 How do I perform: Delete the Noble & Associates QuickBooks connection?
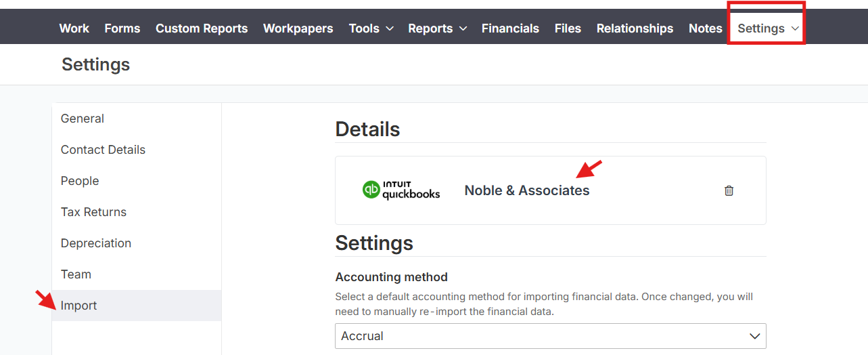tap(729, 190)
